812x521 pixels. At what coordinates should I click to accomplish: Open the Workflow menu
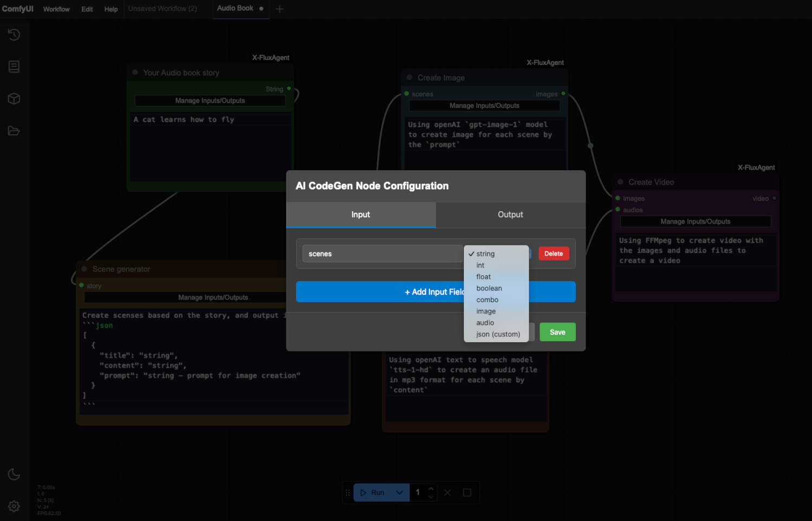point(56,9)
